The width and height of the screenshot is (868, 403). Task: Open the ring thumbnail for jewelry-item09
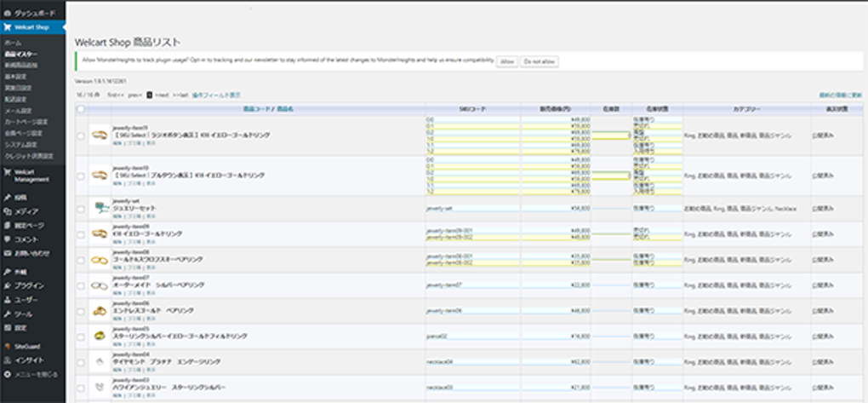coord(100,234)
